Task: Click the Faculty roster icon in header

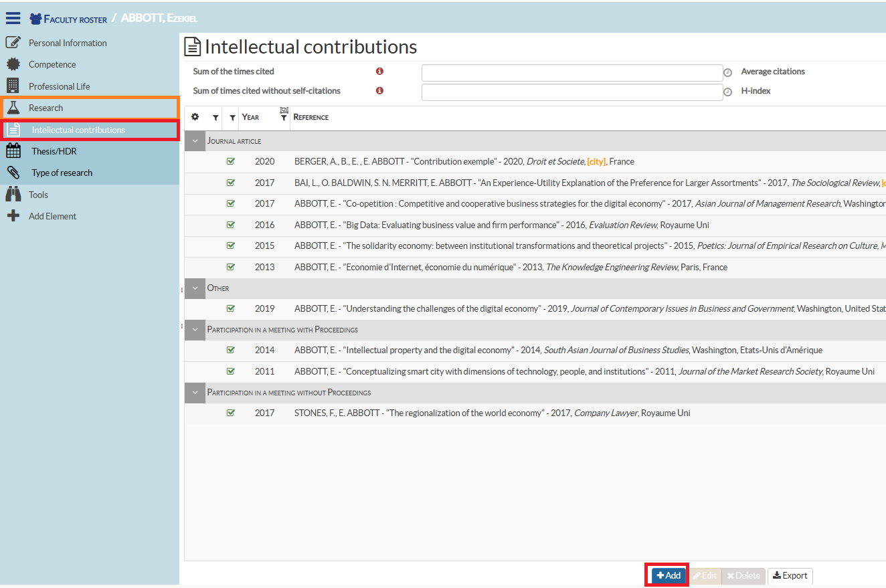Action: tap(34, 18)
